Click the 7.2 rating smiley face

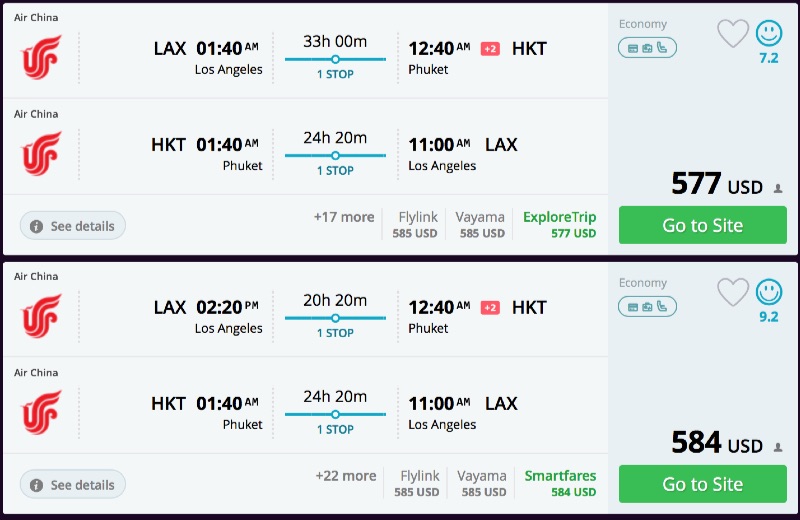coord(769,34)
